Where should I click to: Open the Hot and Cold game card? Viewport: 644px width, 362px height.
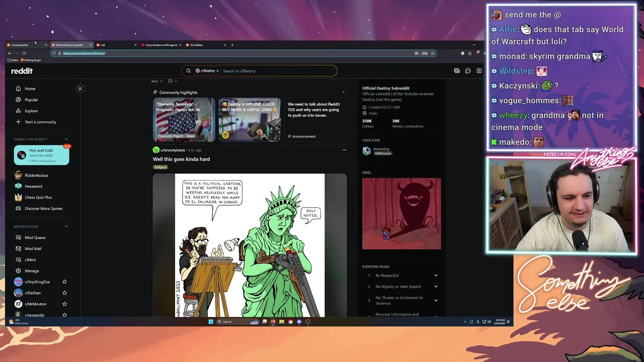click(x=41, y=155)
